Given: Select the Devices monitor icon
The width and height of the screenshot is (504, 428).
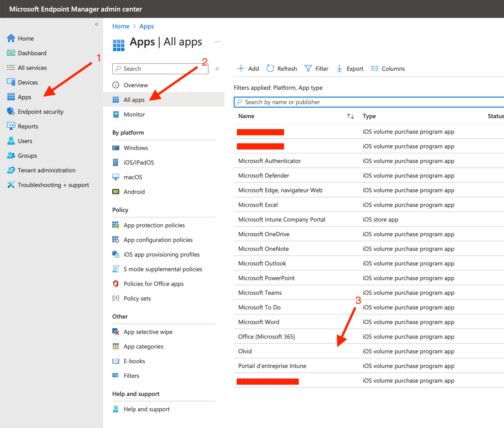Looking at the screenshot, I should (x=11, y=82).
